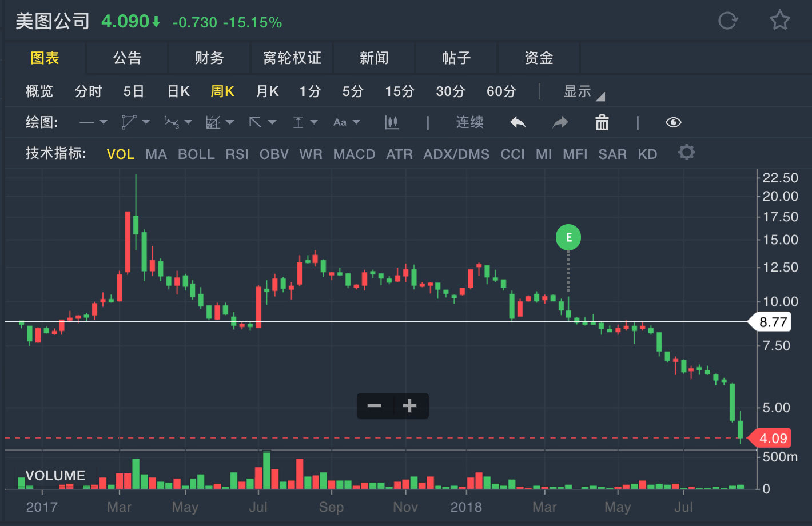Click the redo arrow in drawing toolbar
812x526 pixels.
pyautogui.click(x=560, y=122)
